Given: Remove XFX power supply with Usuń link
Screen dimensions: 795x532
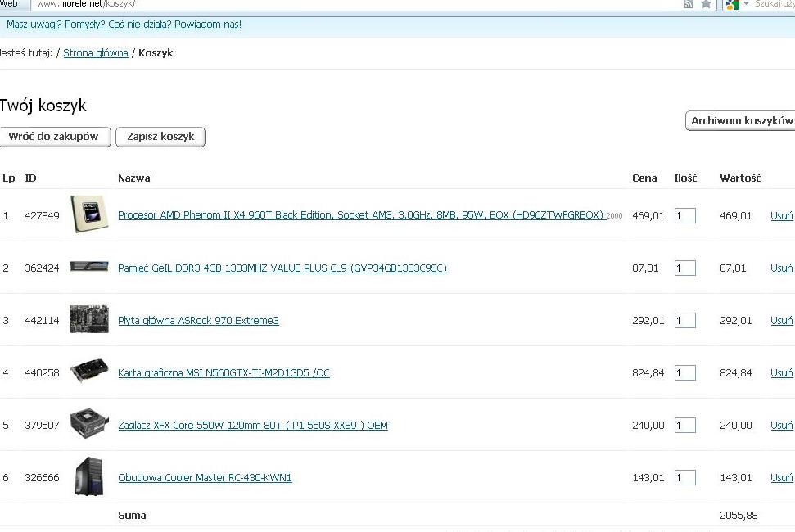Looking at the screenshot, I should (x=781, y=425).
